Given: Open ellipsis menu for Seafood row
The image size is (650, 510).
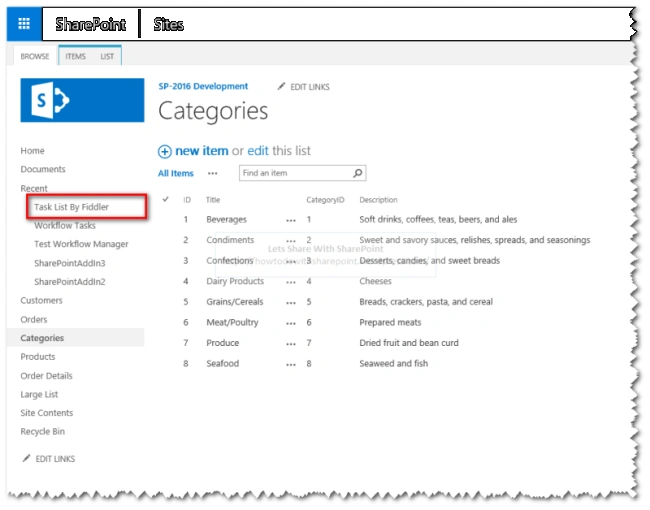Looking at the screenshot, I should tap(291, 365).
